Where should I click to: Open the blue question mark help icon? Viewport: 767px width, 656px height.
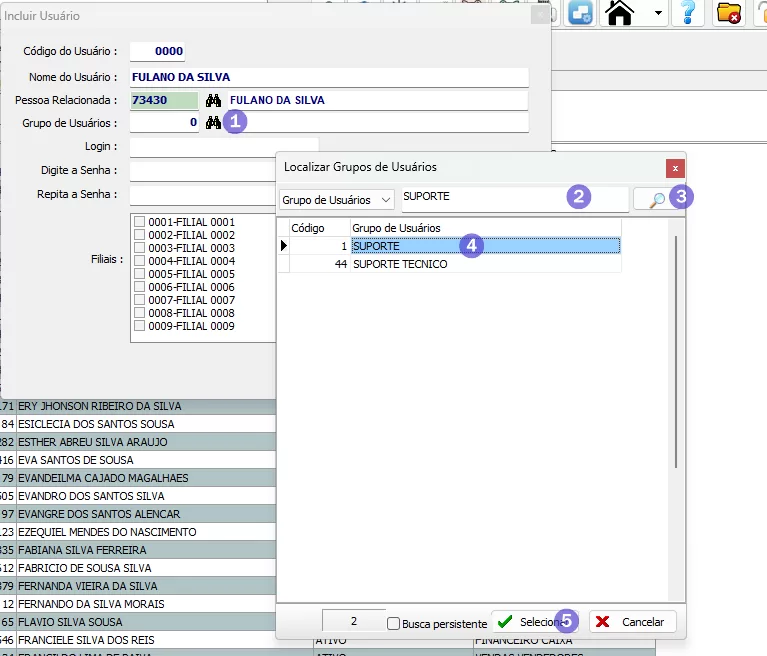(687, 13)
